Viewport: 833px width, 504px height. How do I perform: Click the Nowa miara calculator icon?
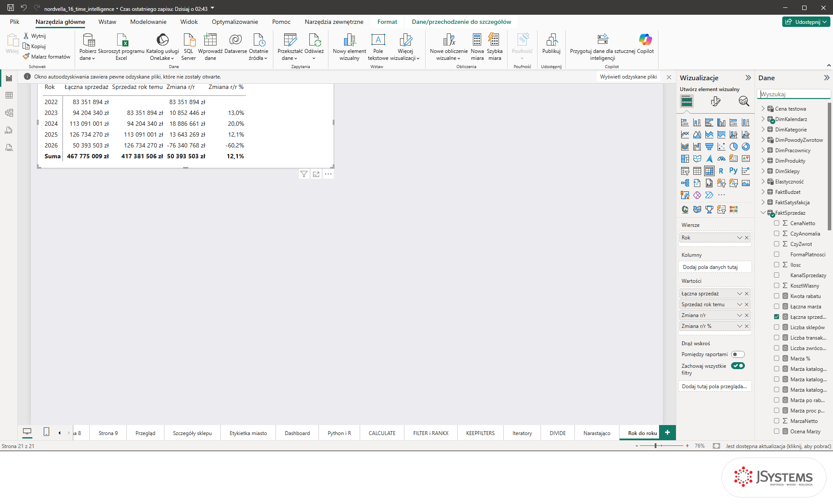pos(477,40)
